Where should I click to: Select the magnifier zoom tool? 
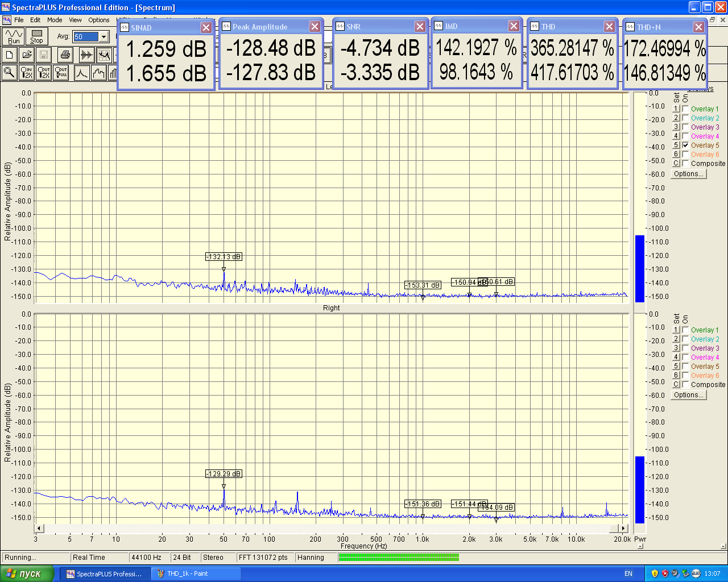(x=10, y=73)
